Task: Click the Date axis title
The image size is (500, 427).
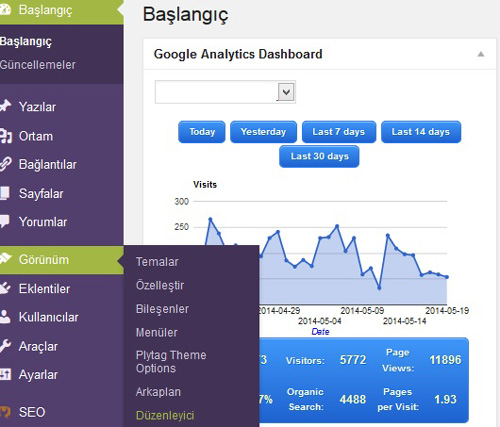Action: tap(320, 332)
